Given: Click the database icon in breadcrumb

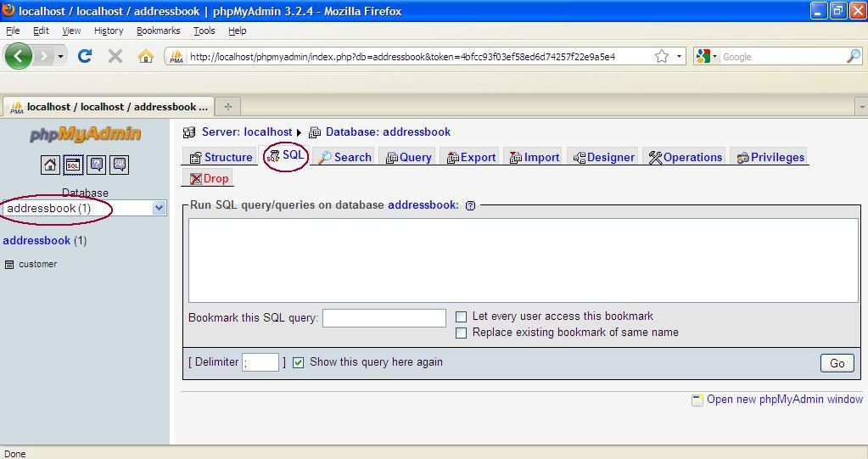Looking at the screenshot, I should [x=315, y=132].
